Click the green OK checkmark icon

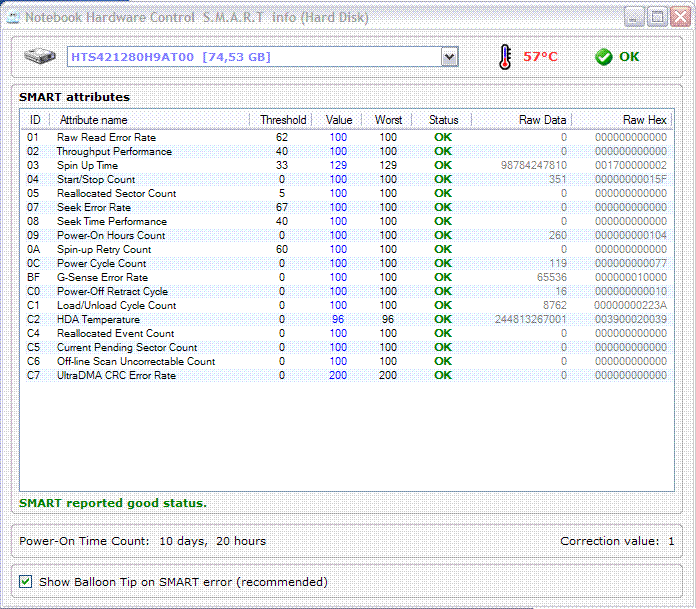click(603, 57)
